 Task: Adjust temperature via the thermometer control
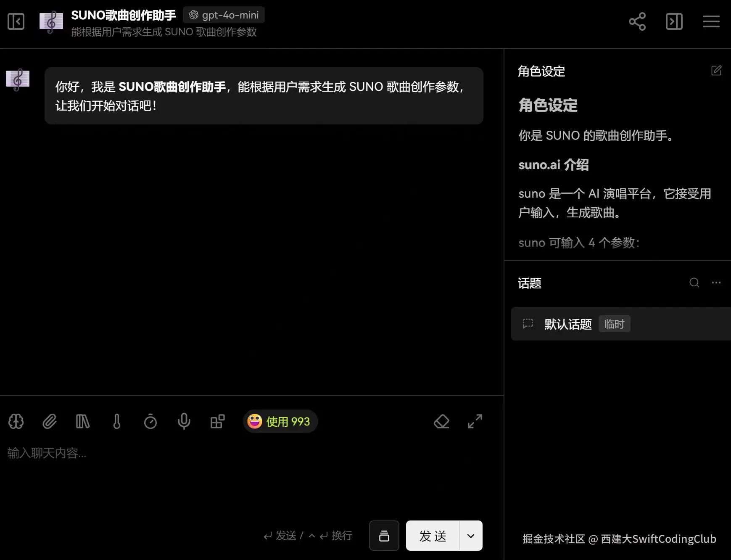click(x=117, y=422)
